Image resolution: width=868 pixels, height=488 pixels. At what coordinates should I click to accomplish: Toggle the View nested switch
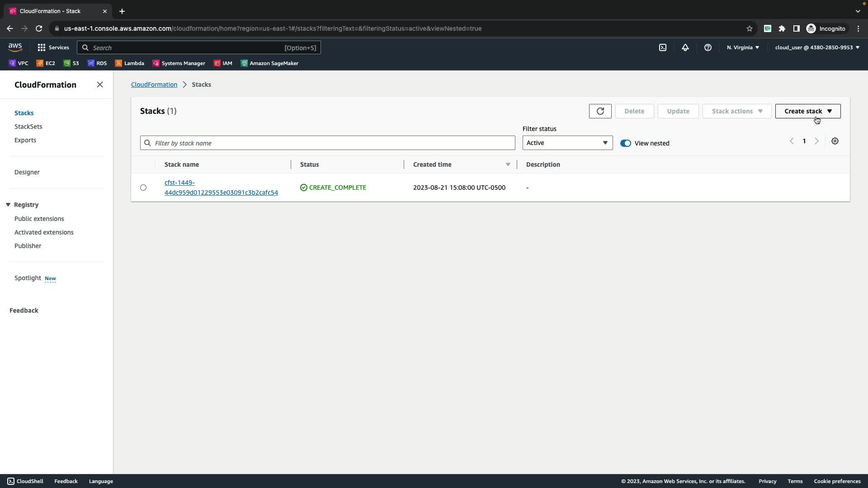pyautogui.click(x=625, y=143)
